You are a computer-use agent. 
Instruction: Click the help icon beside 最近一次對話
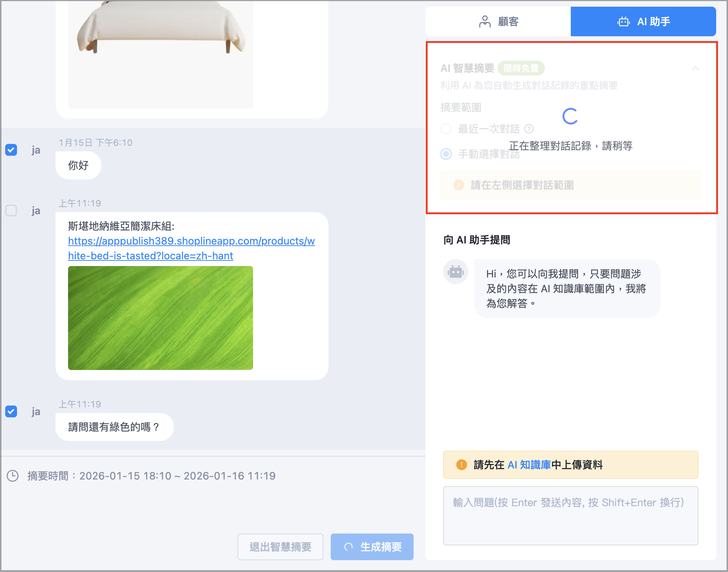[x=529, y=129]
